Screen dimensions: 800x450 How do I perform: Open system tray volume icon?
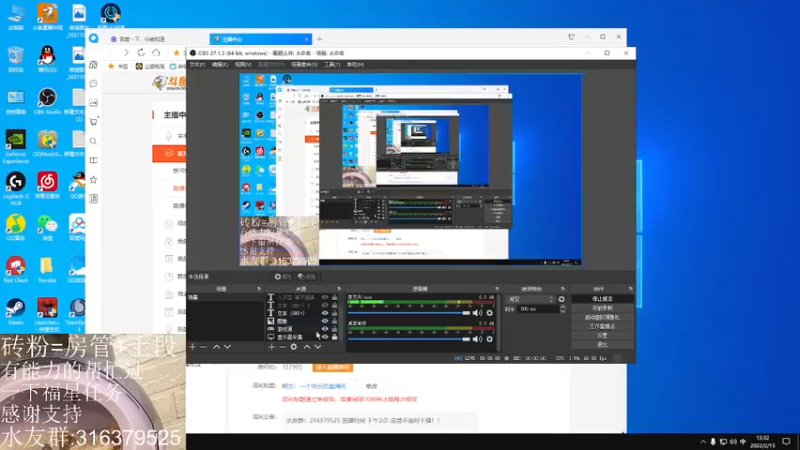[733, 442]
